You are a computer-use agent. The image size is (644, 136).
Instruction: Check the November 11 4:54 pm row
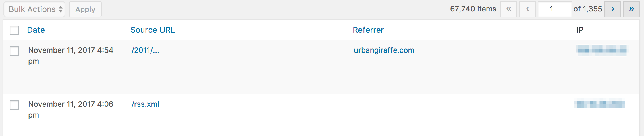[14, 51]
